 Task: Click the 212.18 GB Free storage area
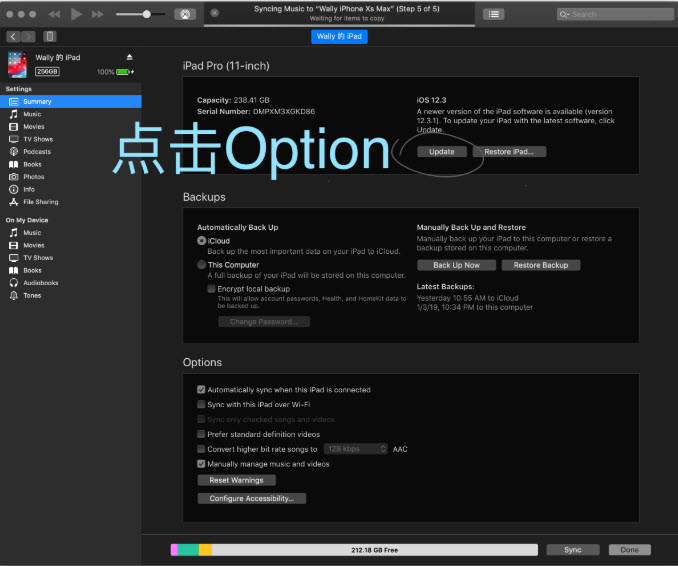point(374,550)
